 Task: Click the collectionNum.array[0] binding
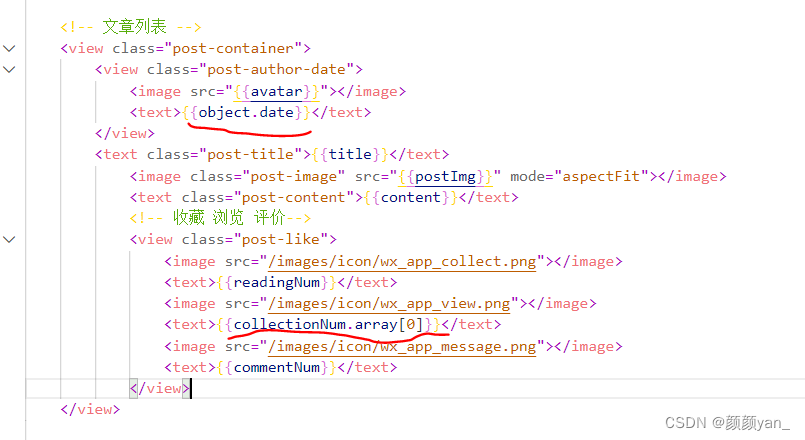tap(328, 325)
